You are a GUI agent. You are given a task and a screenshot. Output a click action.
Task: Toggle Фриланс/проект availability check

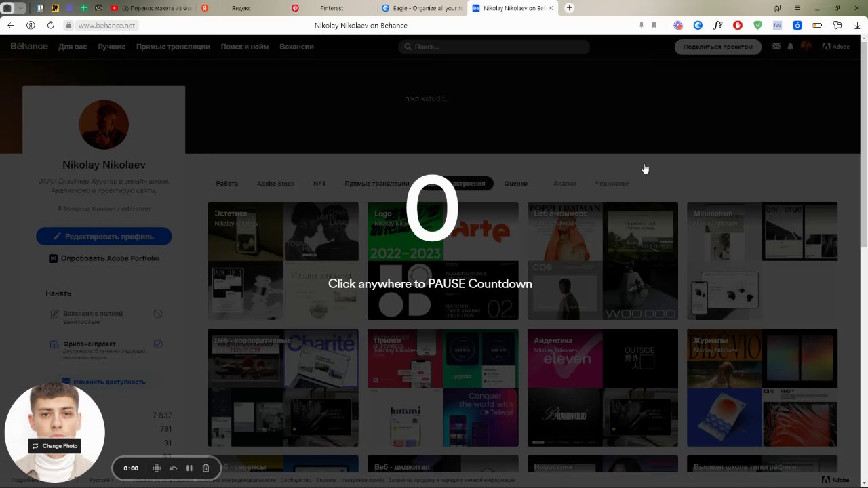[158, 344]
